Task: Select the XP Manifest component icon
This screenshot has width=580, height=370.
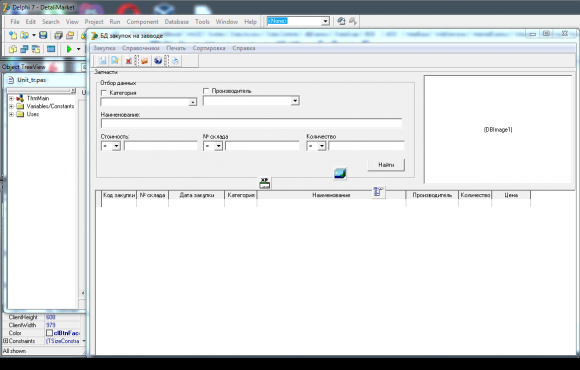Action: coord(264,183)
